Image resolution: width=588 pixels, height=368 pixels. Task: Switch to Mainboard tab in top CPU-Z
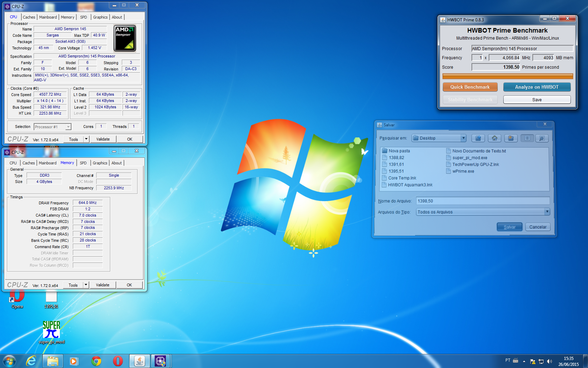tap(48, 17)
